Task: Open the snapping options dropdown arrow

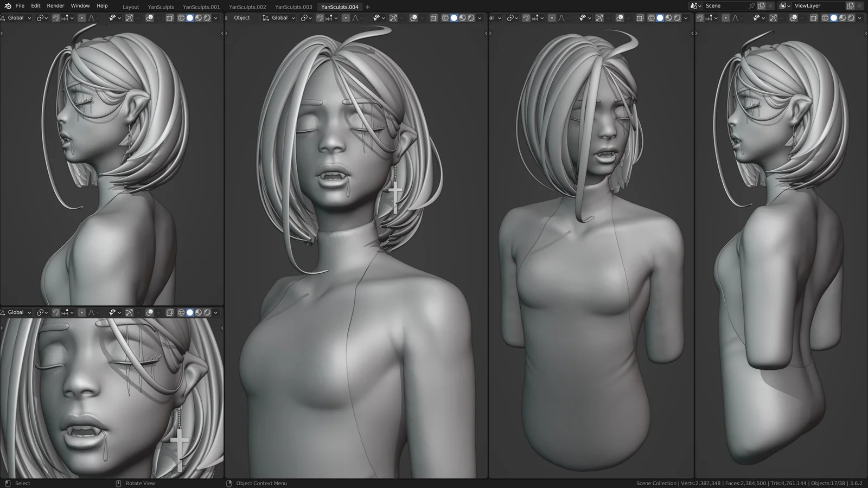Action: [71, 18]
